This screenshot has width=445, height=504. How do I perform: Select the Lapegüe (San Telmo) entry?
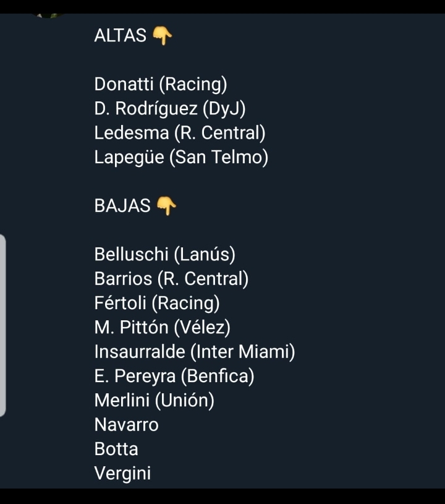click(181, 158)
